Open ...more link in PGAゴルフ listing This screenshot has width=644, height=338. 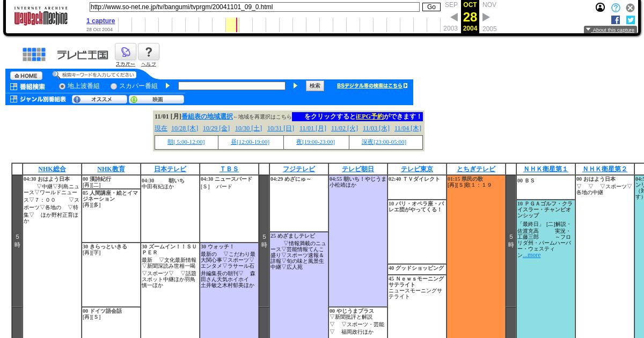[531, 255]
